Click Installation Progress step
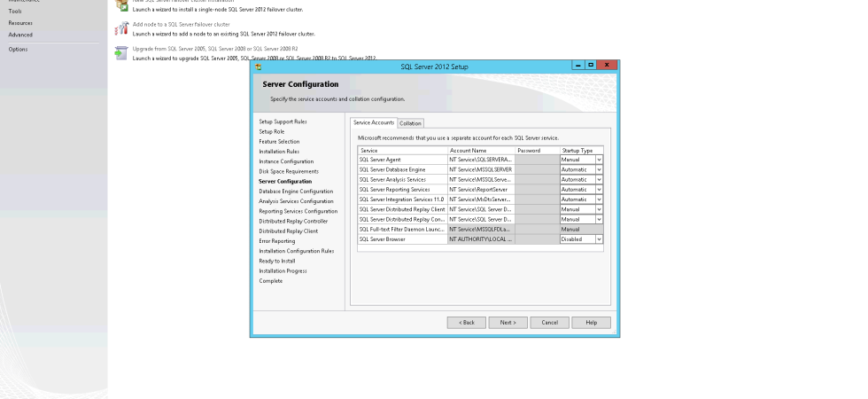This screenshot has height=399, width=868. coord(283,271)
